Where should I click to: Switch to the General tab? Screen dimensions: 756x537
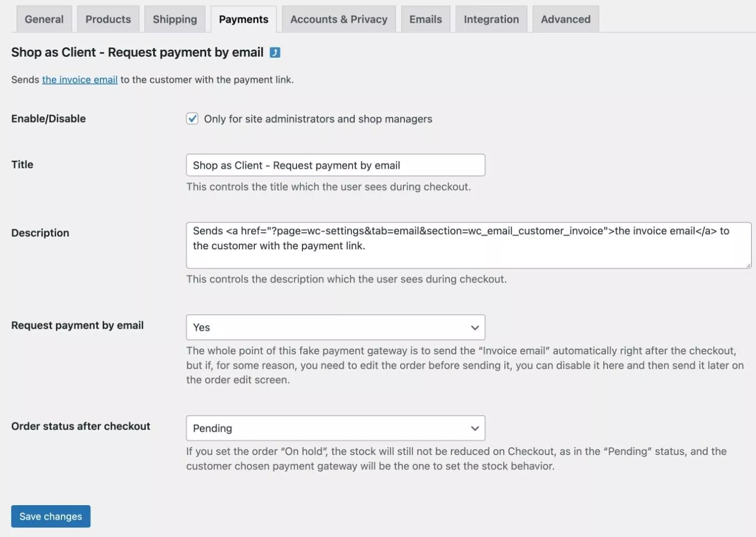click(44, 19)
